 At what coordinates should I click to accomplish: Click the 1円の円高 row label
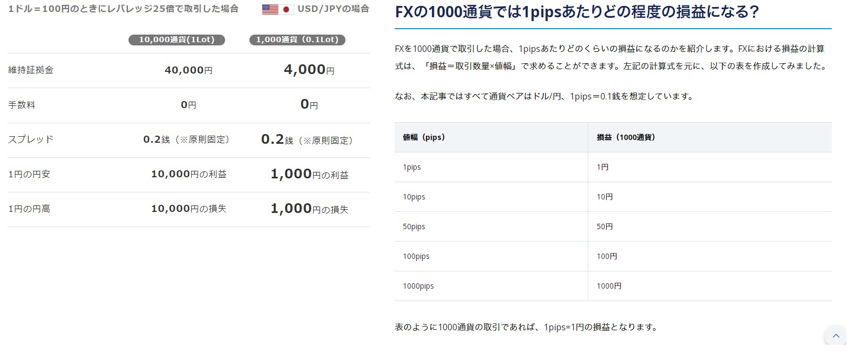[29, 209]
